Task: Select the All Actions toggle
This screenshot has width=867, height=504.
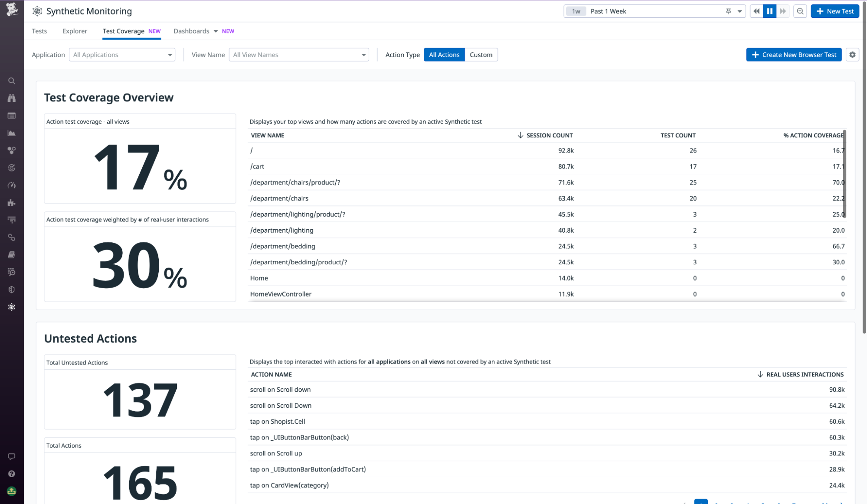Action: (x=444, y=55)
